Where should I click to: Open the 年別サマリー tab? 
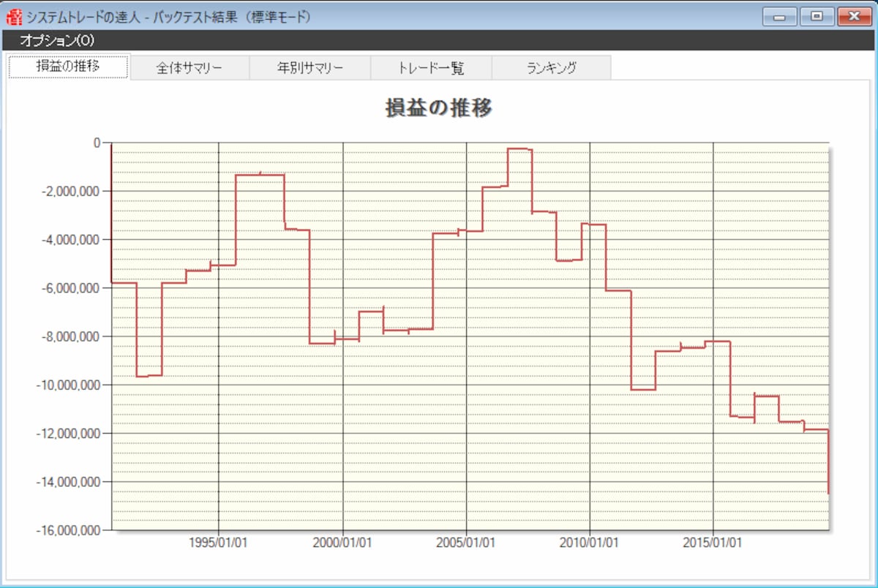pyautogui.click(x=310, y=68)
